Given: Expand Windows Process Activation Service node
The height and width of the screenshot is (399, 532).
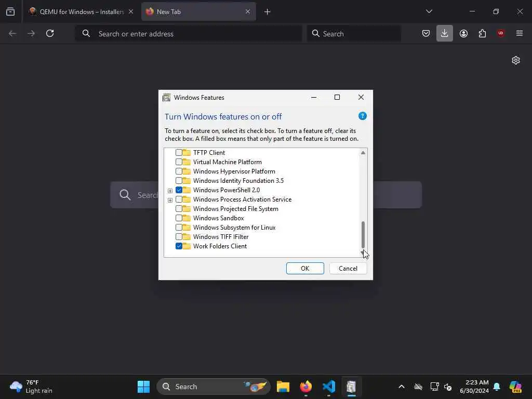Looking at the screenshot, I should [170, 200].
